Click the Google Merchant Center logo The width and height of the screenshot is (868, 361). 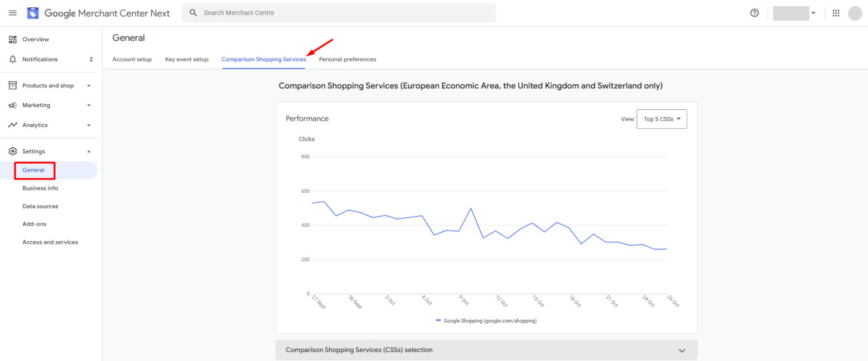(x=33, y=13)
